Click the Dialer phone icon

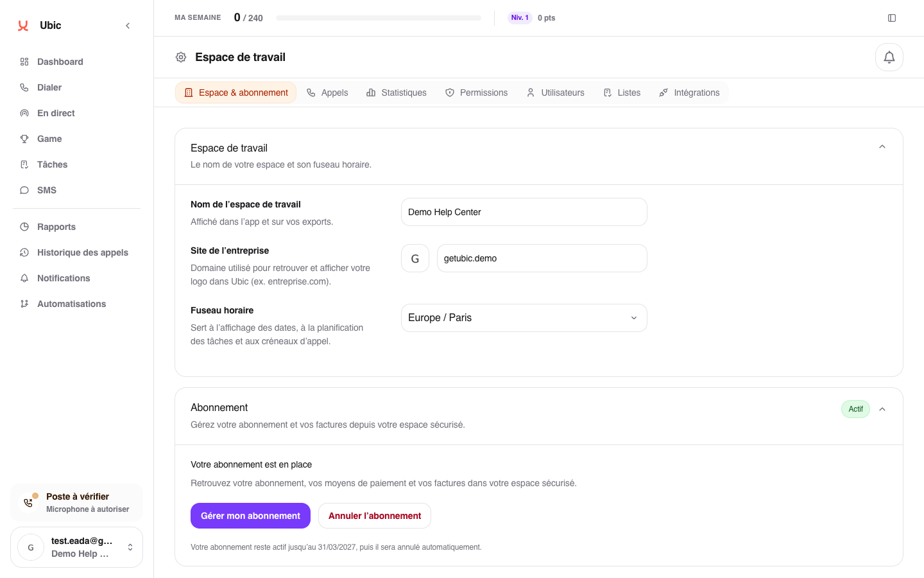24,87
